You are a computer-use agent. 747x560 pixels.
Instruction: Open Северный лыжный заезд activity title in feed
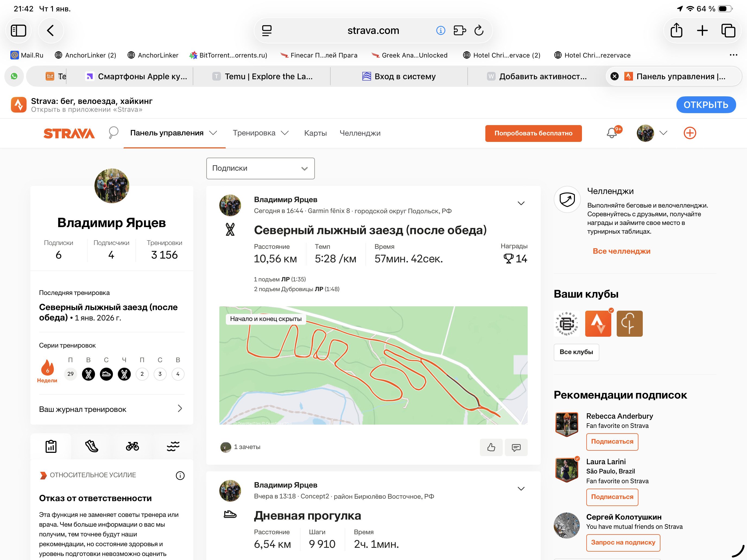[370, 230]
